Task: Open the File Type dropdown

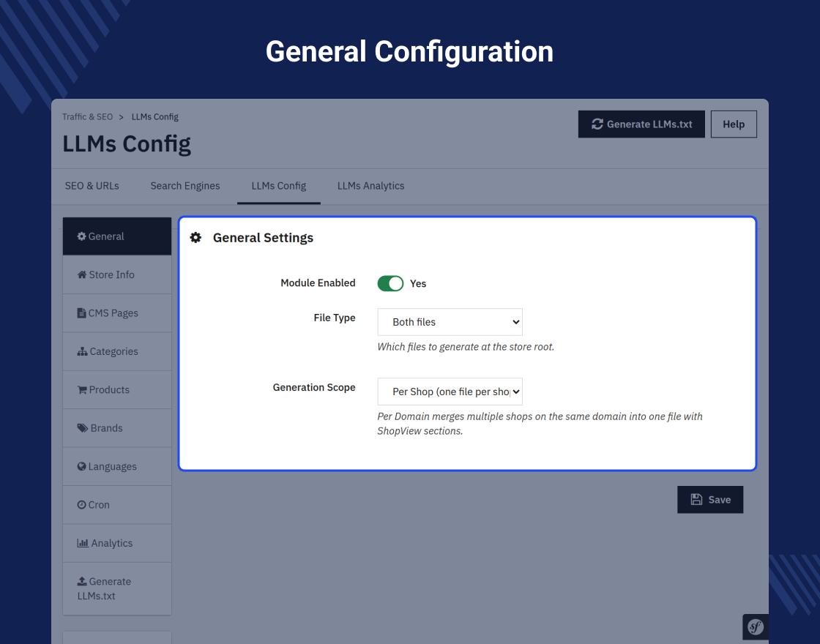Action: point(450,322)
